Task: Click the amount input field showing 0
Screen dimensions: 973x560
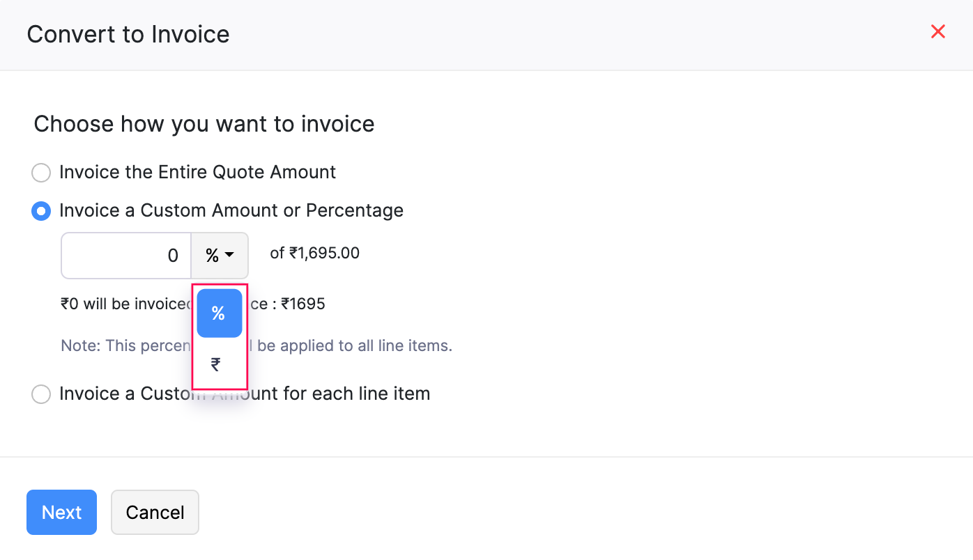Action: point(126,256)
